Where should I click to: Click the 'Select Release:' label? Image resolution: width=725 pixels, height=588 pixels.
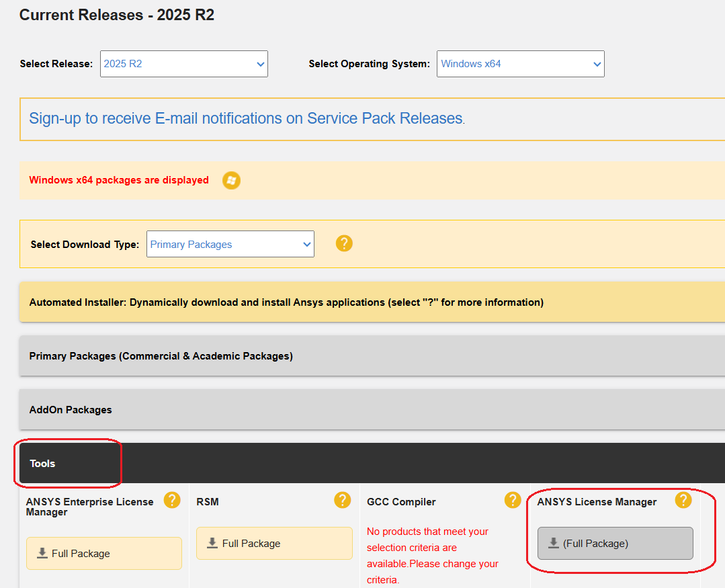coord(56,64)
